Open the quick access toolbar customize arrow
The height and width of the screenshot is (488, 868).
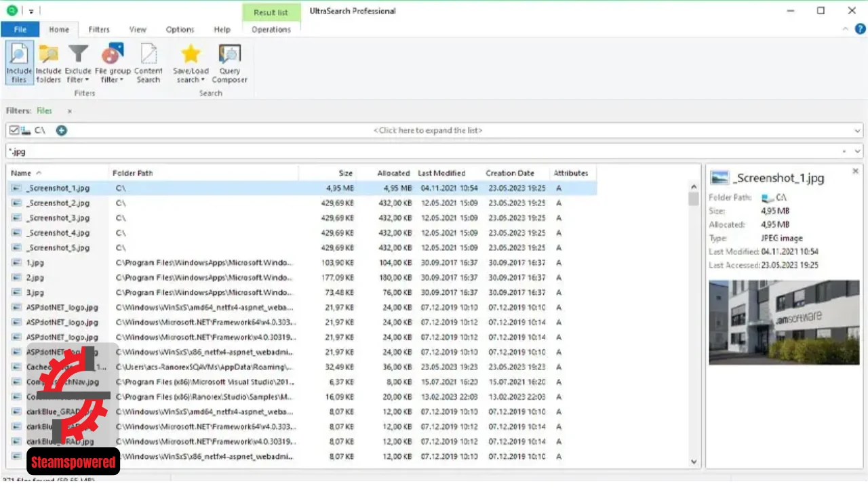point(31,11)
